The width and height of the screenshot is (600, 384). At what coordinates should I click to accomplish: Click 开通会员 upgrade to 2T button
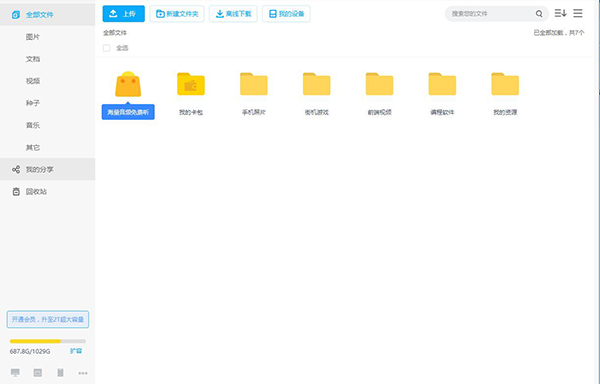click(x=48, y=319)
